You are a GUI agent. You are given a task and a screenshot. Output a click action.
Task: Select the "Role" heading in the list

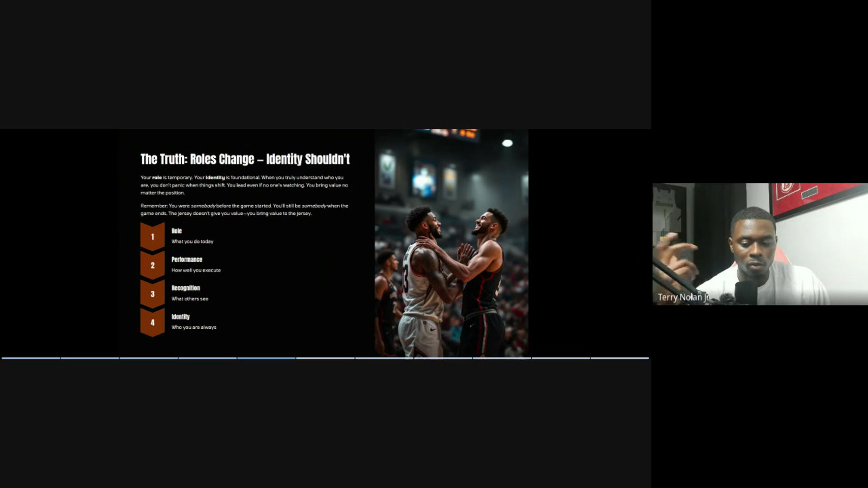[x=177, y=231]
